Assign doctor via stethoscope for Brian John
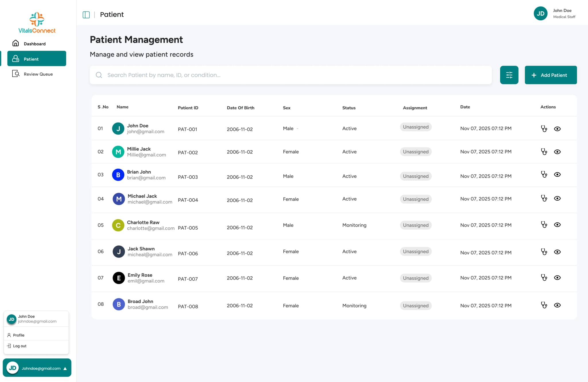Screen dimensions: 588x382 tap(544, 174)
